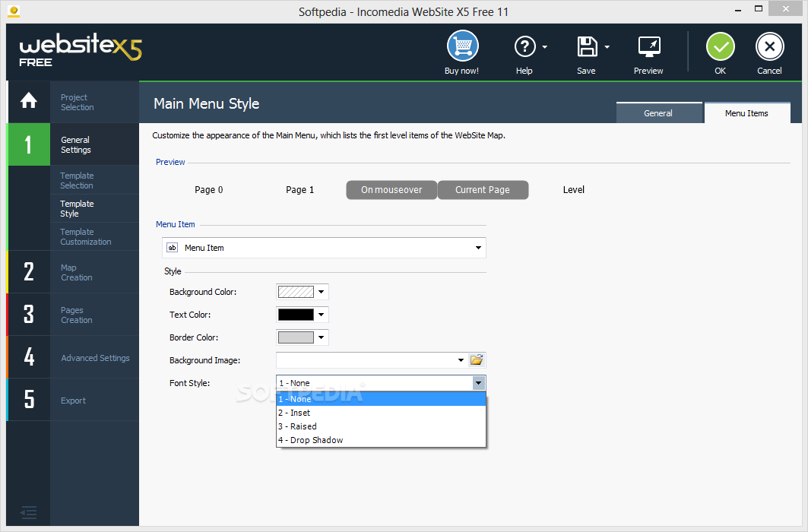Switch to the Menu Items tab
The width and height of the screenshot is (808, 532).
[747, 112]
